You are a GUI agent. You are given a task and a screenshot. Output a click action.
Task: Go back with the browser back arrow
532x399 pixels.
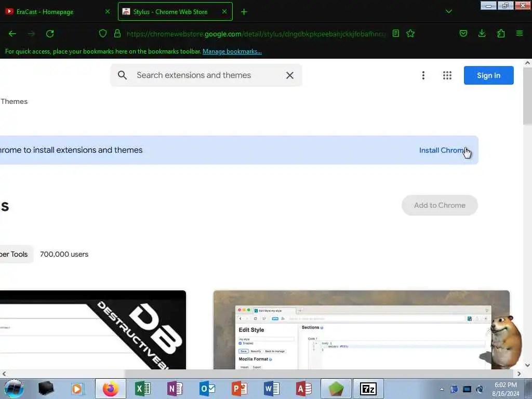(x=12, y=34)
